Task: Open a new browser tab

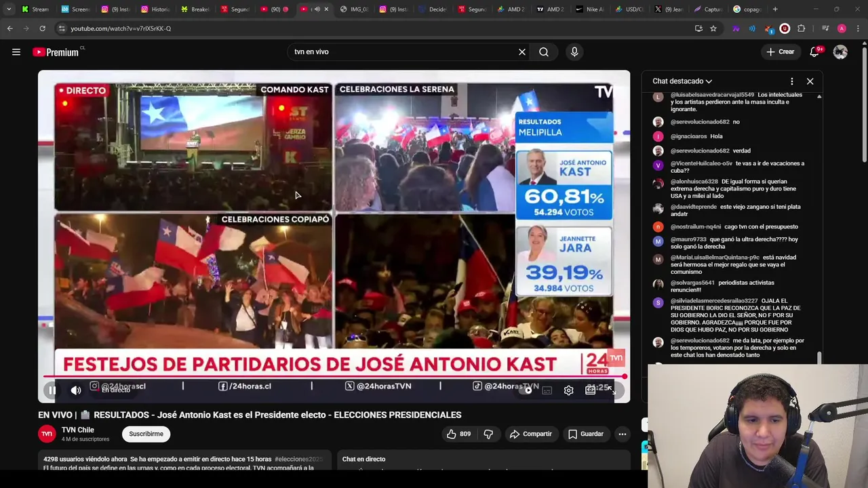Action: click(775, 9)
